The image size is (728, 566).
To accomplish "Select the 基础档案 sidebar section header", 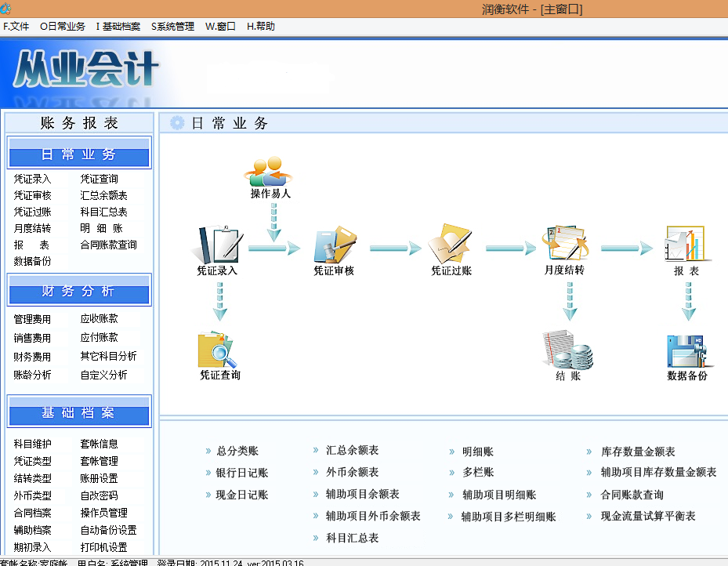I will [x=79, y=412].
